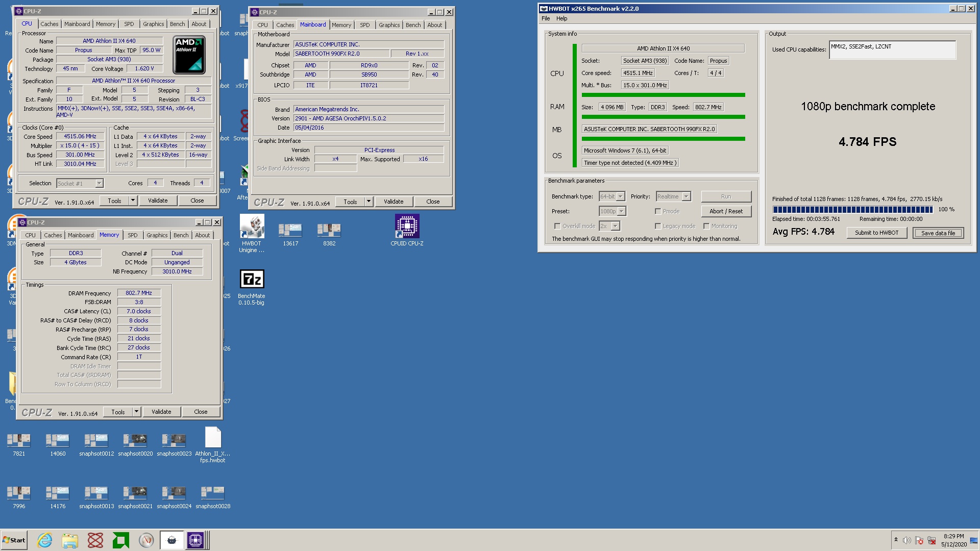Launch Internet Explorer from the taskbar

pyautogui.click(x=45, y=540)
